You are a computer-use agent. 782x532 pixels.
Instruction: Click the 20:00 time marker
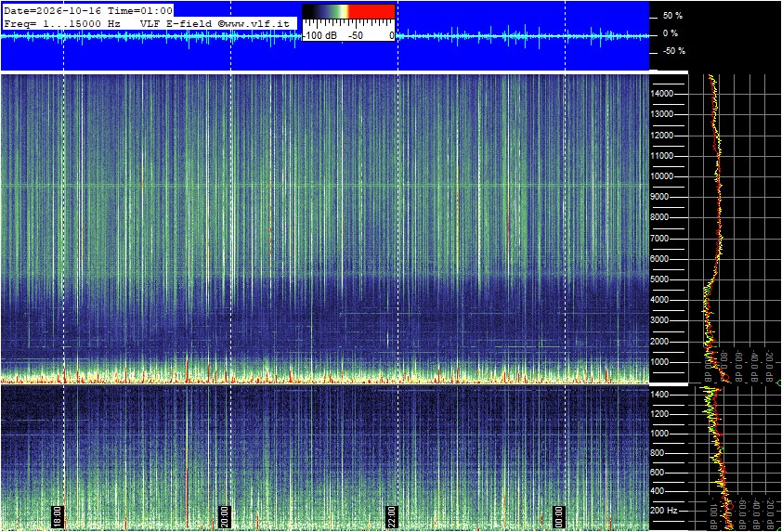click(225, 516)
